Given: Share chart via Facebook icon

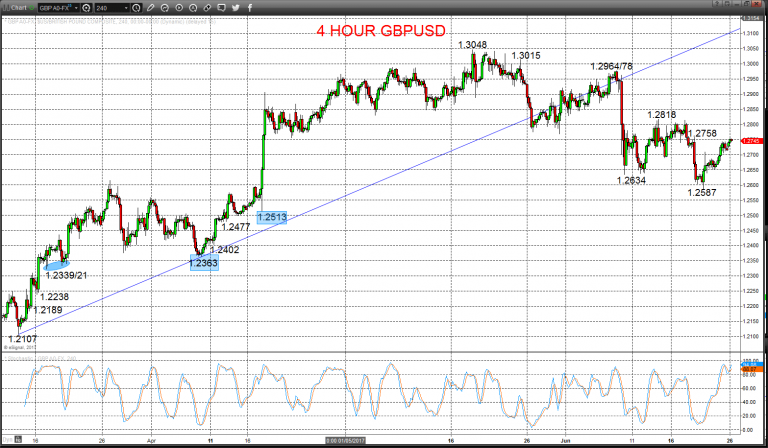Looking at the screenshot, I should 250,8.
